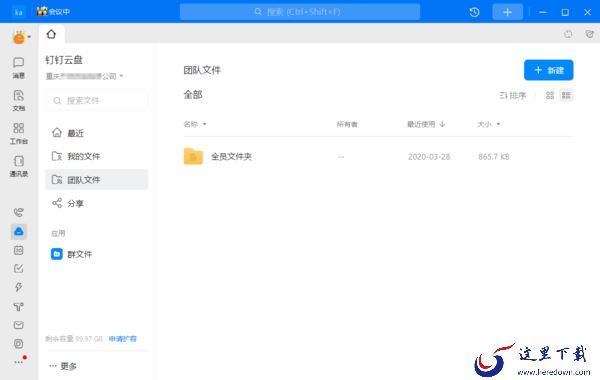This screenshot has width=600, height=380.
Task: Expand the avatar status dropdown arrow
Action: 29,37
